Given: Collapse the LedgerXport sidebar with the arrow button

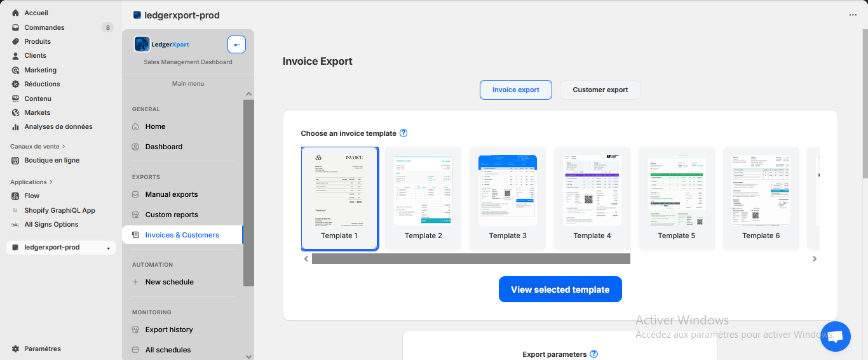Looking at the screenshot, I should click(236, 44).
